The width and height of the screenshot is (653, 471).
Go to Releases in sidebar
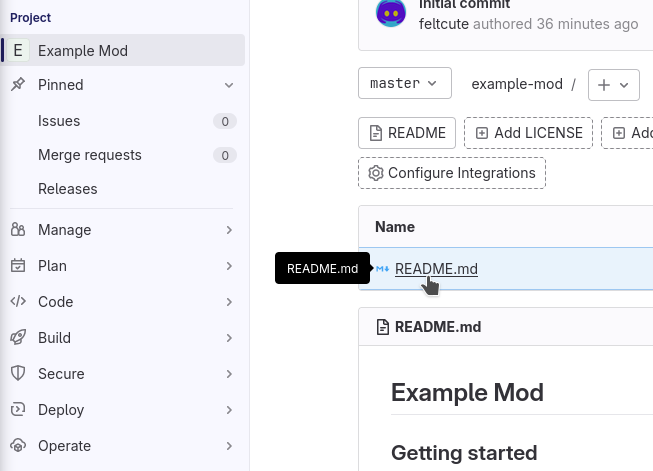(68, 189)
